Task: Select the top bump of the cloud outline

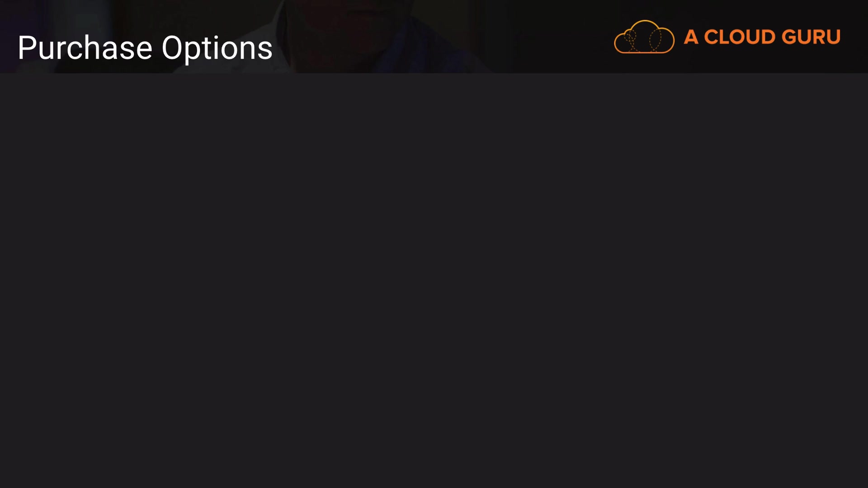Action: click(645, 22)
